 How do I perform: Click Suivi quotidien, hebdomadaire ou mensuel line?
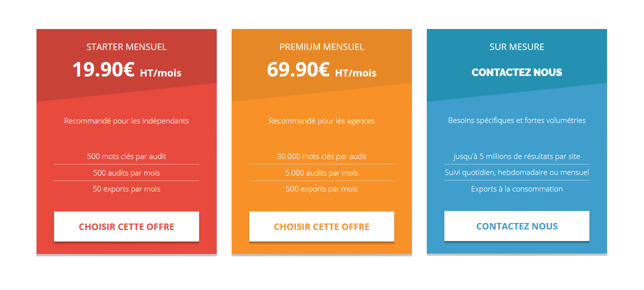[x=517, y=172]
